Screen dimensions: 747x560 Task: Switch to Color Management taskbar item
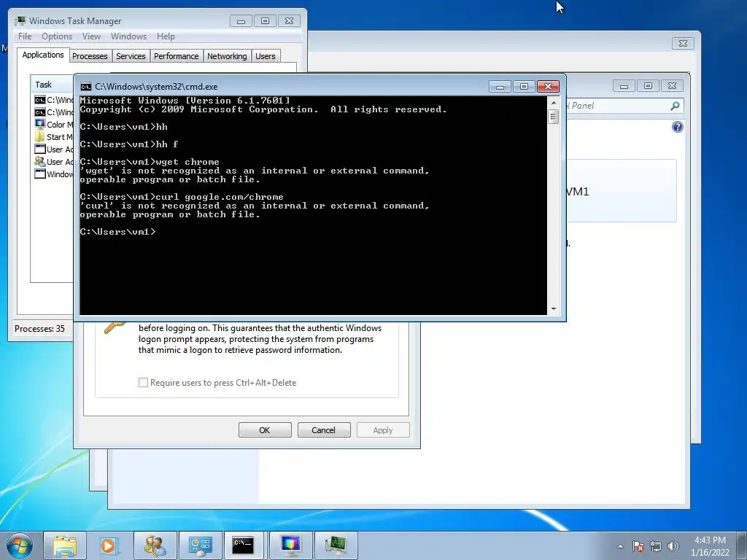(x=290, y=545)
